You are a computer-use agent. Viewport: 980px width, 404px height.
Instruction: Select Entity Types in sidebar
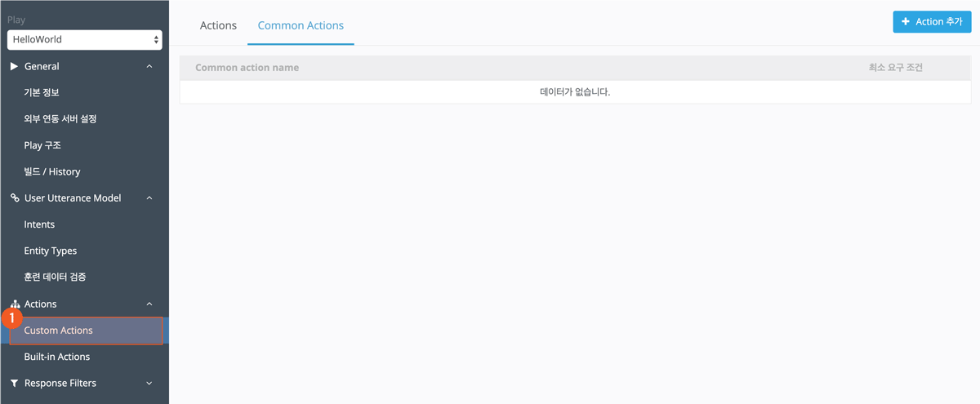coord(51,251)
